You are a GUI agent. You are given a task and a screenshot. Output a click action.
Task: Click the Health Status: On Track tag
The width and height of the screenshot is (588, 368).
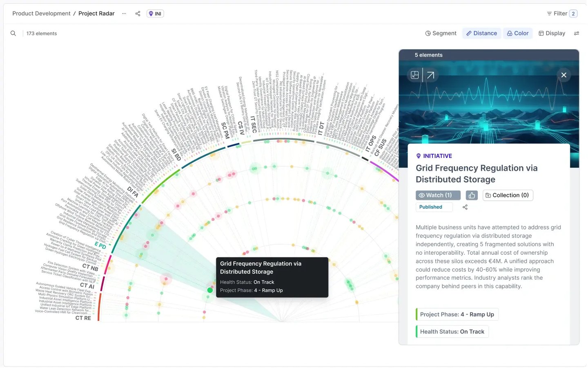coord(452,332)
